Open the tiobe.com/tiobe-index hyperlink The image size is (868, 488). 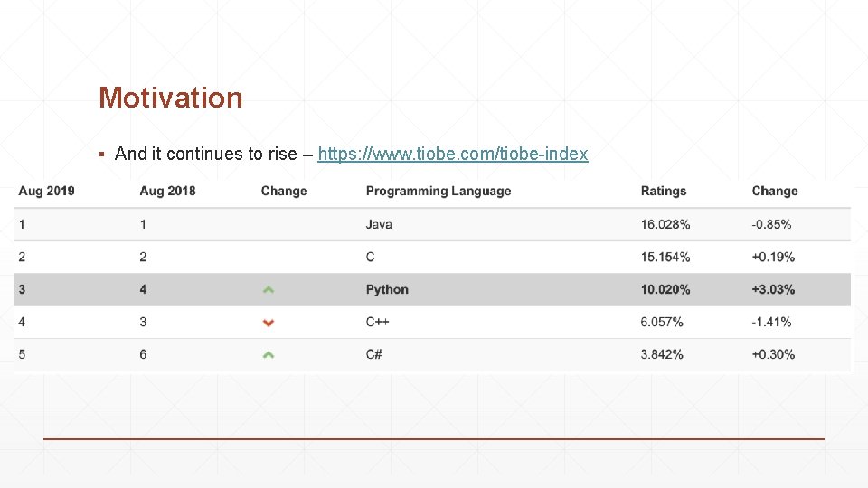453,154
